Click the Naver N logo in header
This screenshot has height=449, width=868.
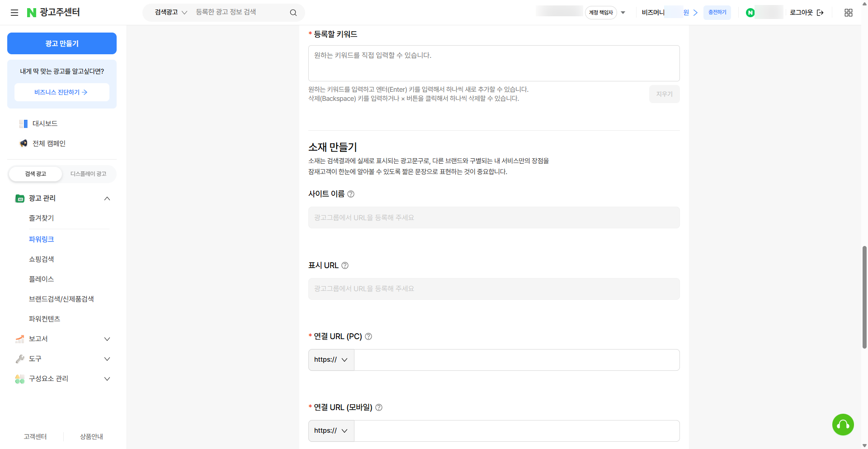coord(32,13)
